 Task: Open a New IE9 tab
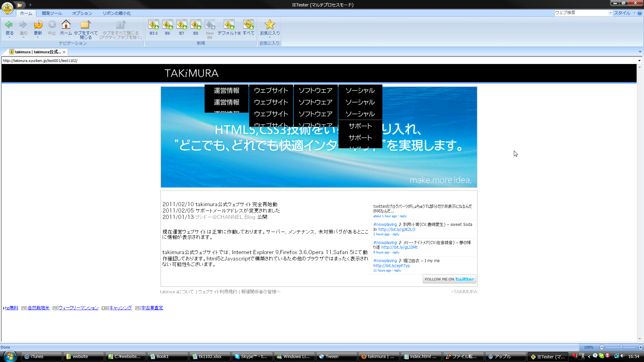tap(210, 24)
